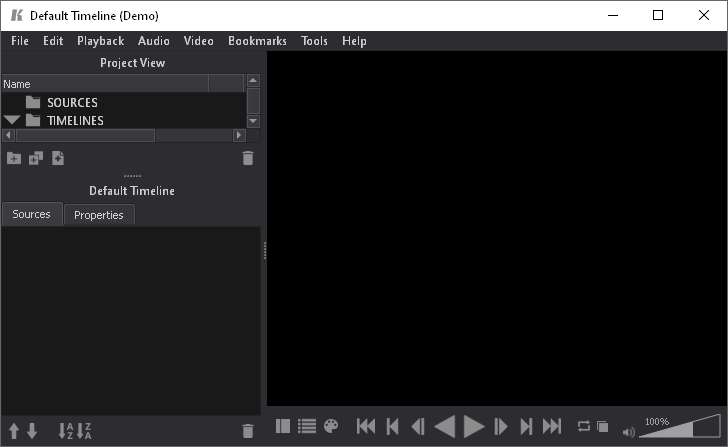
Task: Click the project tree scroll up arrow
Action: 253,81
